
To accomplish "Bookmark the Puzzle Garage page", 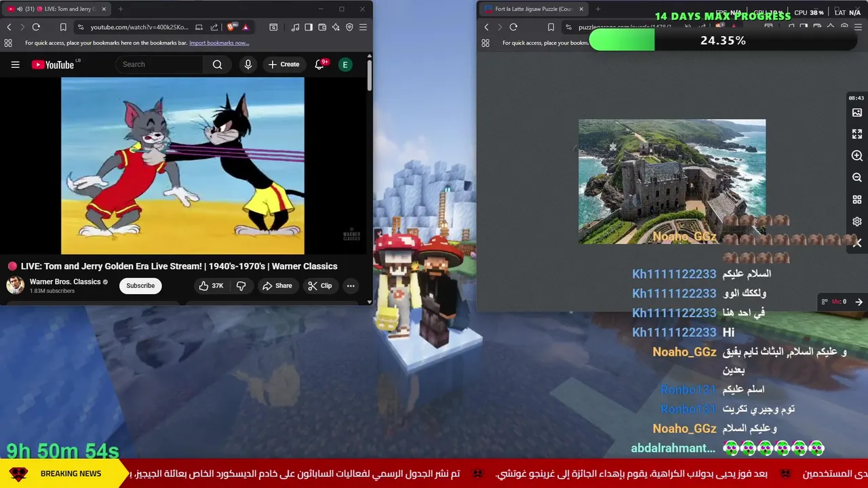I will coord(551,27).
